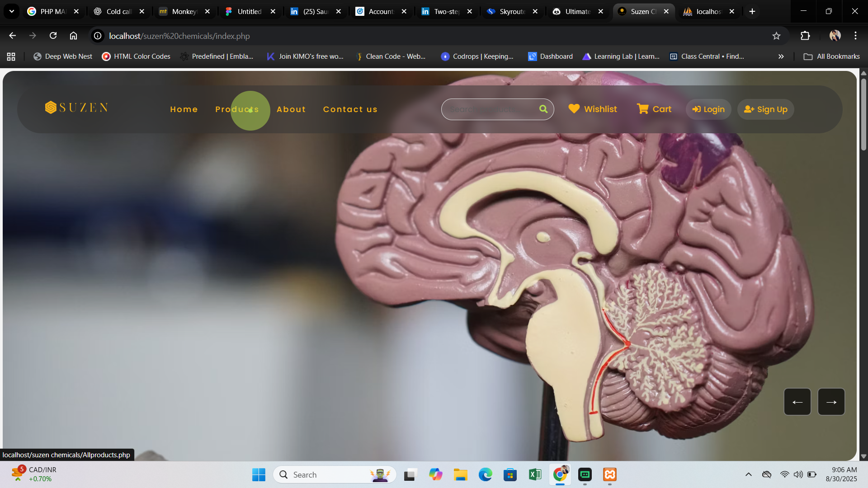Show hidden system tray icons chevron
The image size is (868, 488).
(748, 474)
